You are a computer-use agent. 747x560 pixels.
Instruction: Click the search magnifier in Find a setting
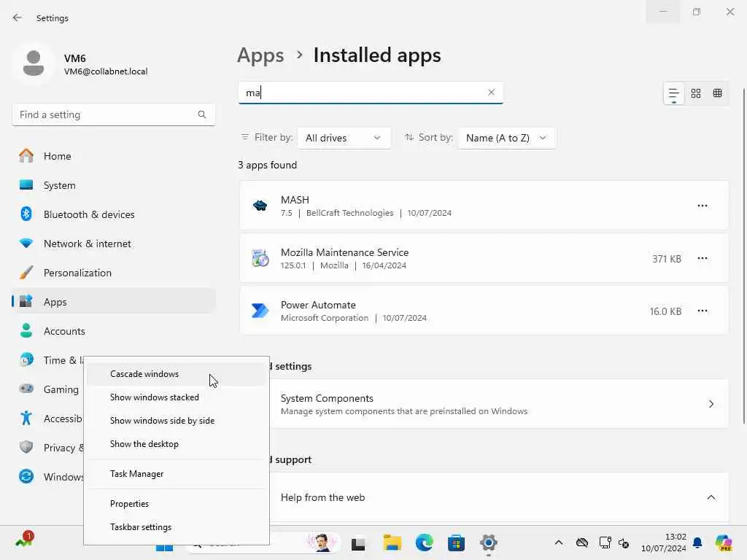click(x=202, y=114)
